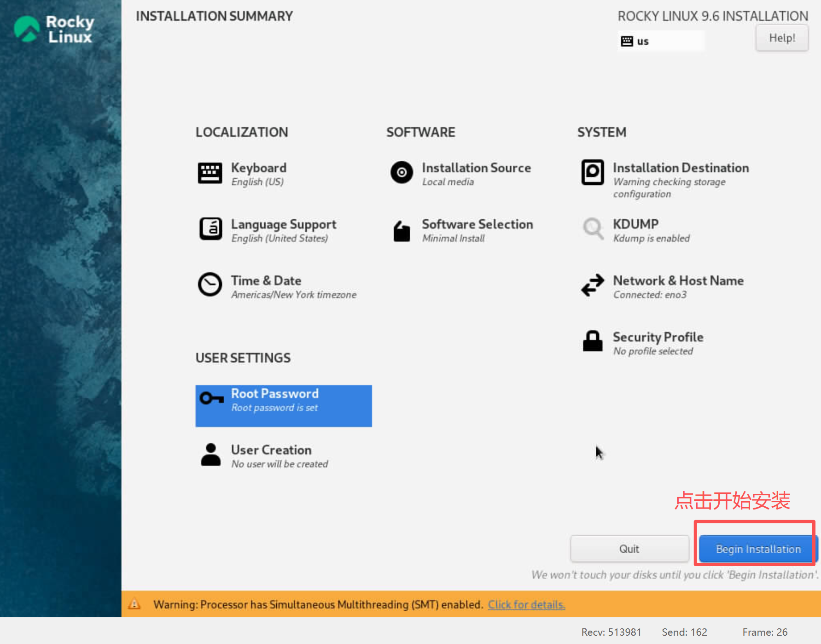Click the Root Password key icon
Image resolution: width=821 pixels, height=644 pixels.
[212, 398]
